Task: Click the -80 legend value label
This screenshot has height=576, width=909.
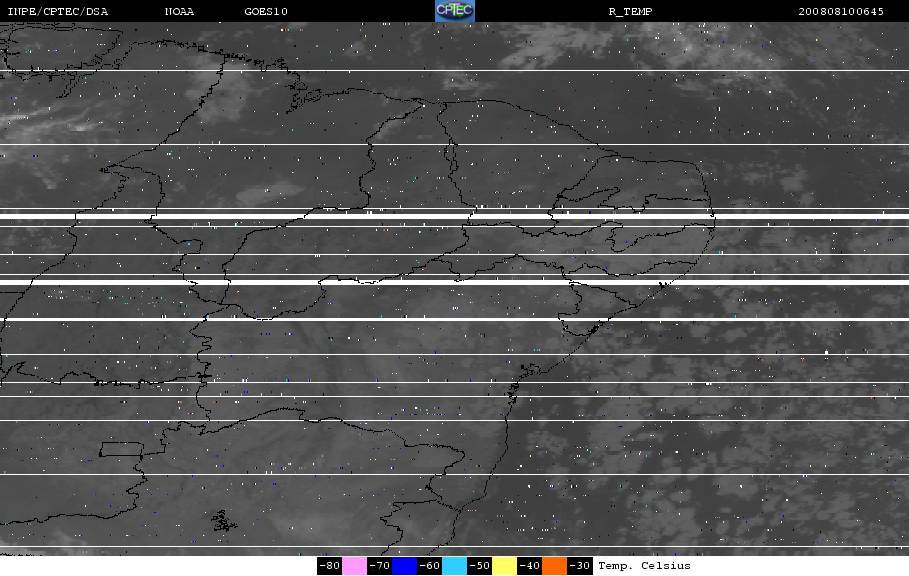Action: [x=329, y=566]
